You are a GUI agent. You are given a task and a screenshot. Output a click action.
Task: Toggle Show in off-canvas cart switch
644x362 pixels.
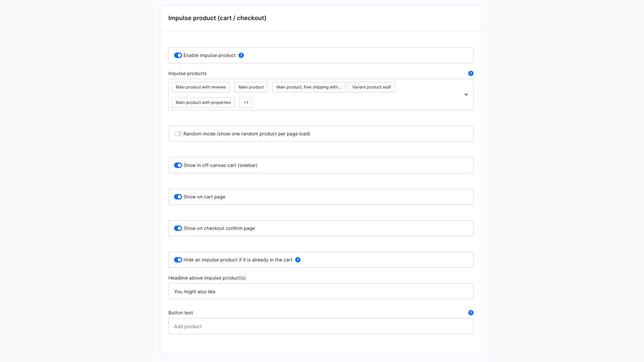pyautogui.click(x=178, y=165)
